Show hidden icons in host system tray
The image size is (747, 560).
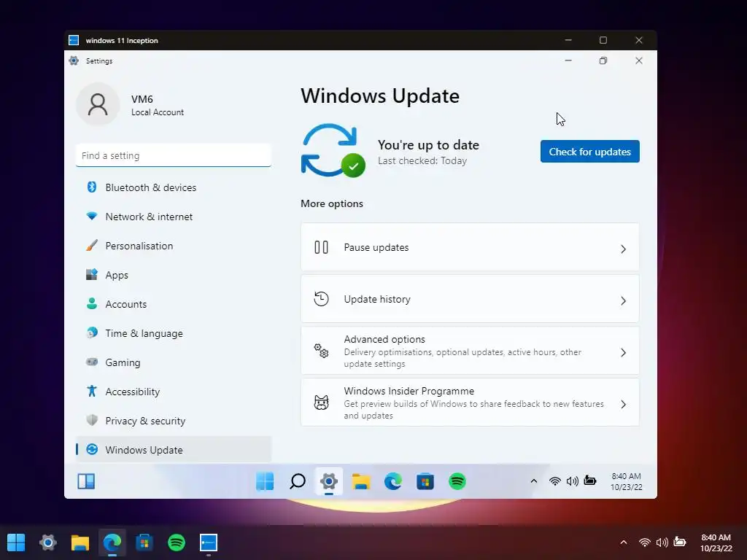(623, 542)
